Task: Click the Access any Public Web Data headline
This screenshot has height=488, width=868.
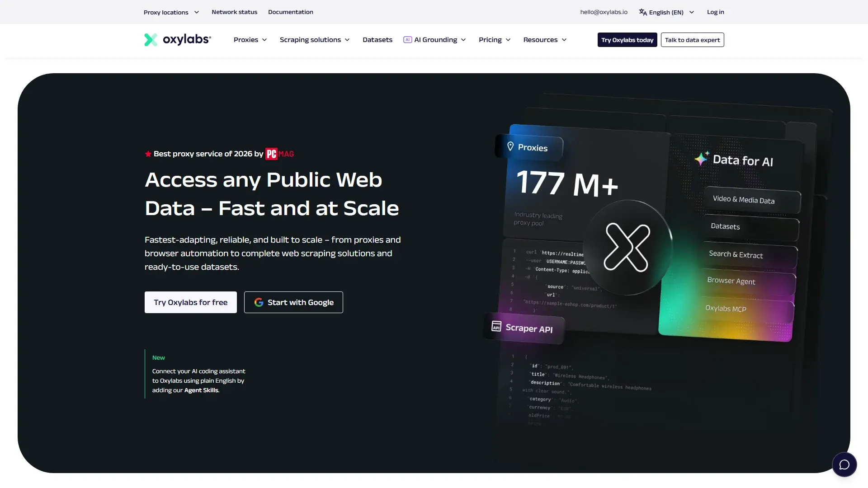Action: [x=272, y=194]
